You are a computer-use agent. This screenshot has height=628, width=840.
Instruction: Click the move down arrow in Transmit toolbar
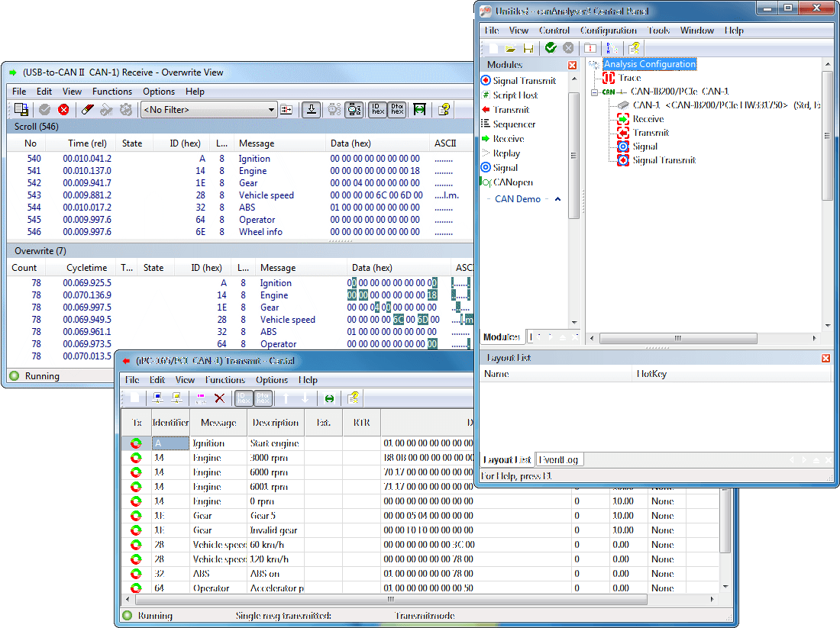pyautogui.click(x=305, y=398)
